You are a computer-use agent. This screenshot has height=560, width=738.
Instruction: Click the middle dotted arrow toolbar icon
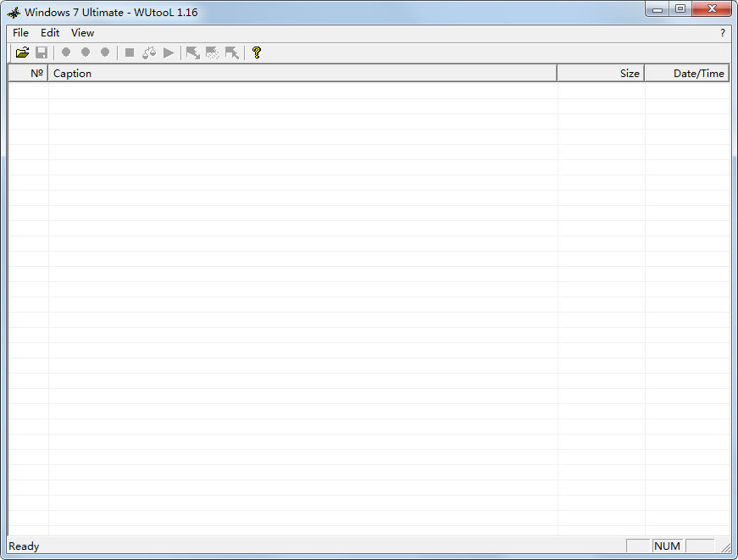(x=213, y=53)
